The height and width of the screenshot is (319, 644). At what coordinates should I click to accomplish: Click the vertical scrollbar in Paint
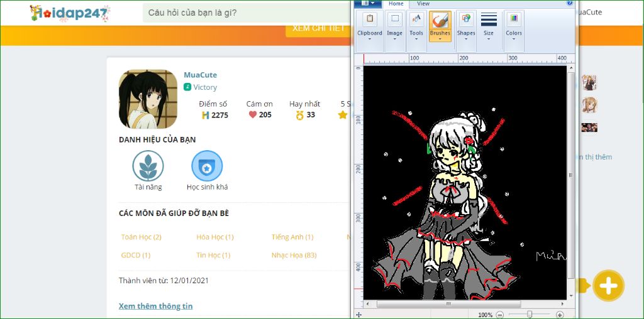tap(571, 175)
